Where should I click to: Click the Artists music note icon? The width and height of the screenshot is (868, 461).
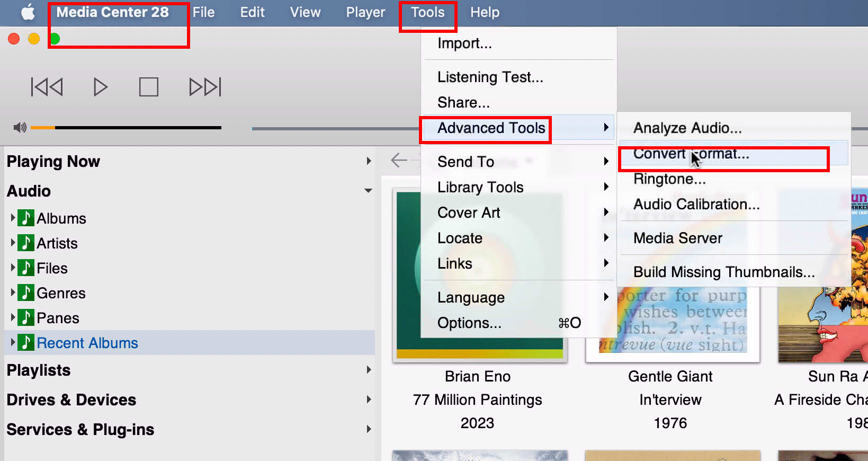point(26,243)
